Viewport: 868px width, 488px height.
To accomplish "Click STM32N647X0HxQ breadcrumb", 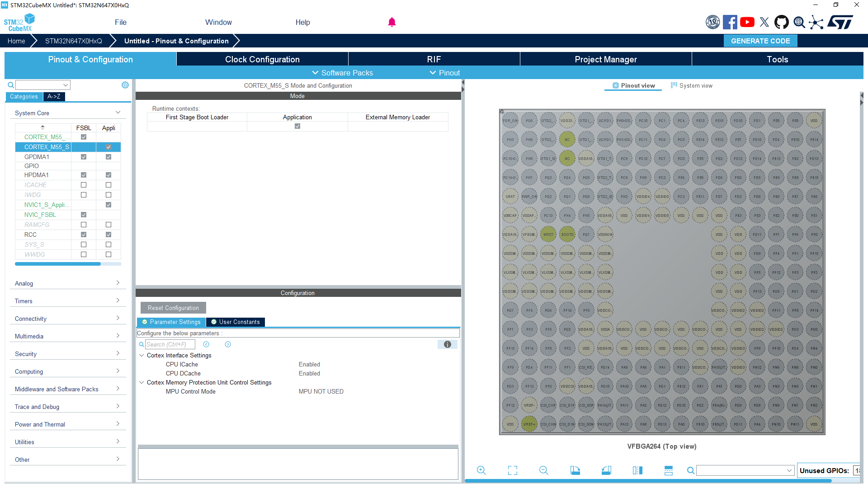I will click(74, 41).
